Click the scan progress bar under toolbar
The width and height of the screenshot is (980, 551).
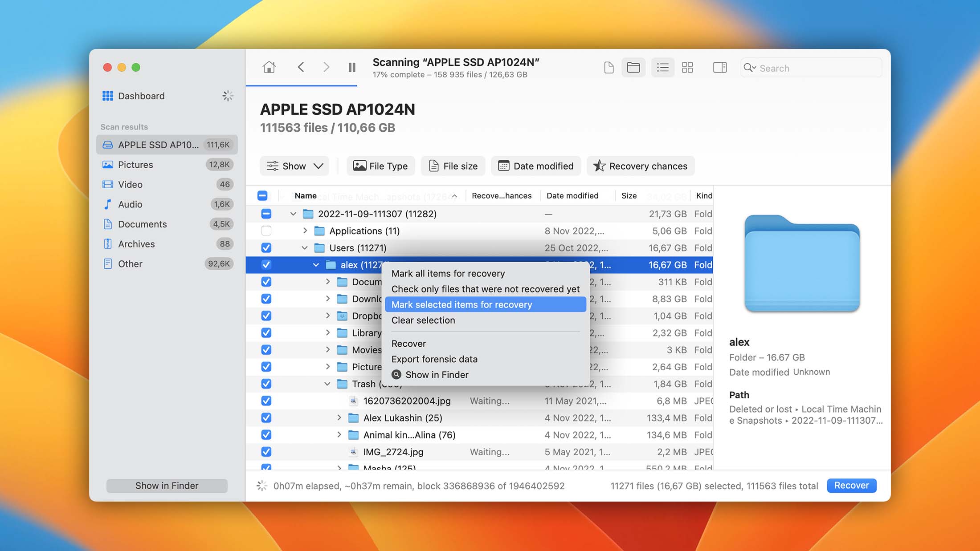302,85
